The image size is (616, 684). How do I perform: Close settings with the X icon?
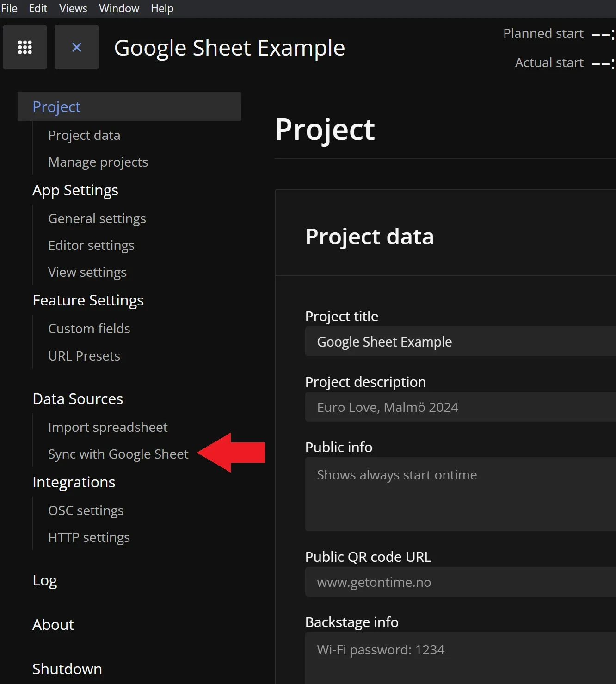pyautogui.click(x=77, y=47)
